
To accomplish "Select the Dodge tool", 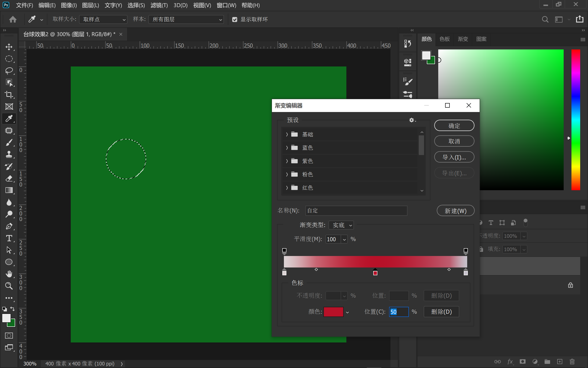I will click(9, 214).
